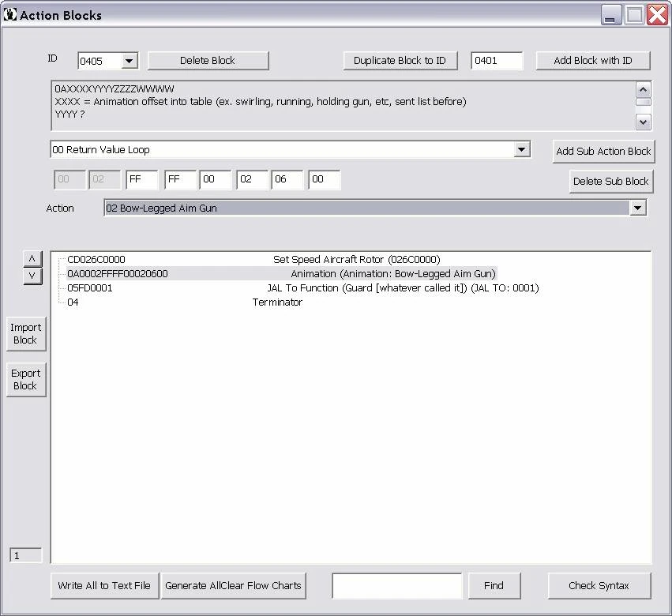Open the Action Bow-Legged Aim Gun dropdown
This screenshot has width=672, height=616.
coord(638,208)
